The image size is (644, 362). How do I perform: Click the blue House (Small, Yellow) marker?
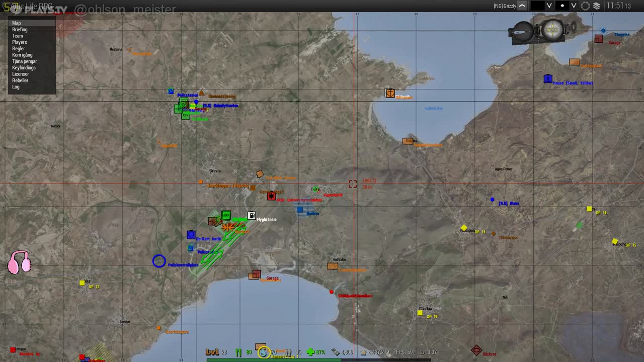pyautogui.click(x=548, y=79)
